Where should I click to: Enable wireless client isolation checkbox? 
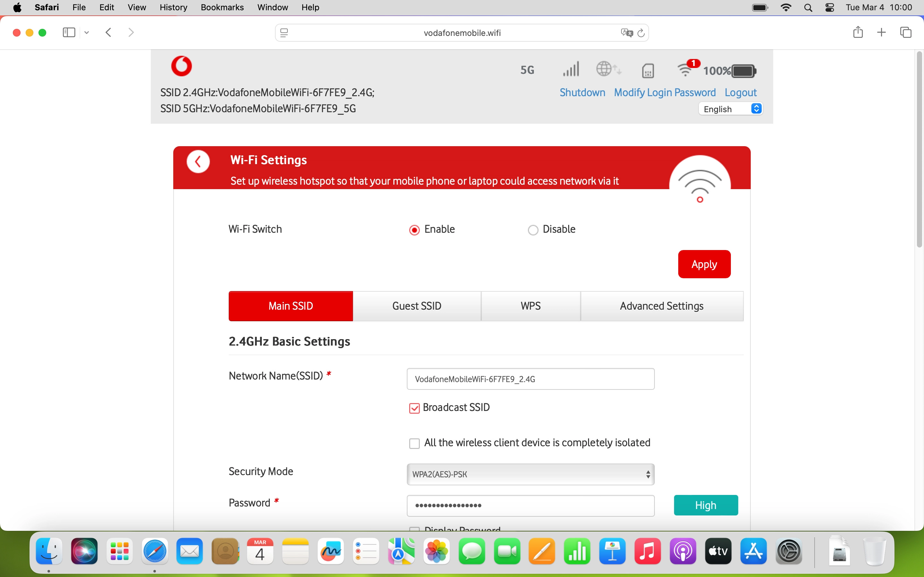click(415, 443)
